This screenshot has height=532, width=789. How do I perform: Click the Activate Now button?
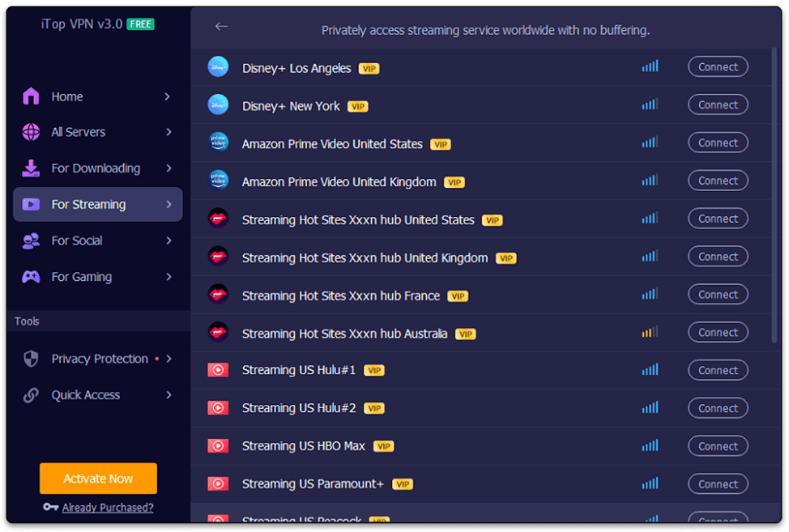(x=98, y=479)
